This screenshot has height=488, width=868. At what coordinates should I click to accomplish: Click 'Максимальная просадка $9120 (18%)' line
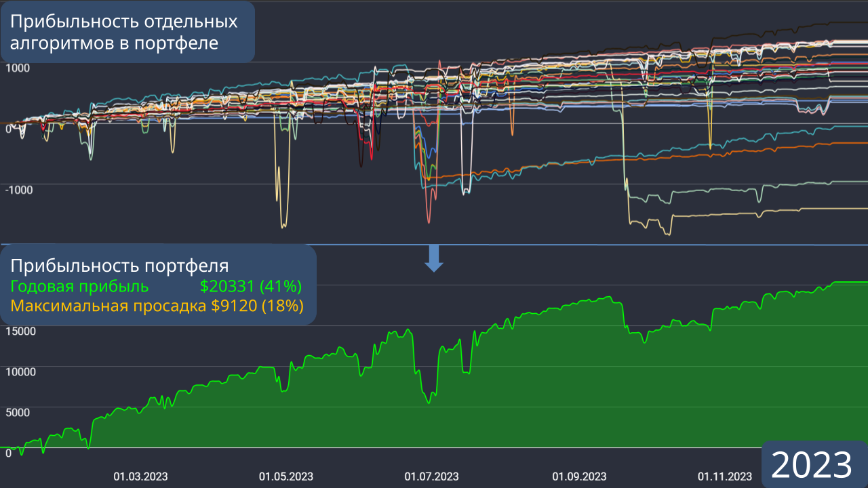(x=157, y=306)
